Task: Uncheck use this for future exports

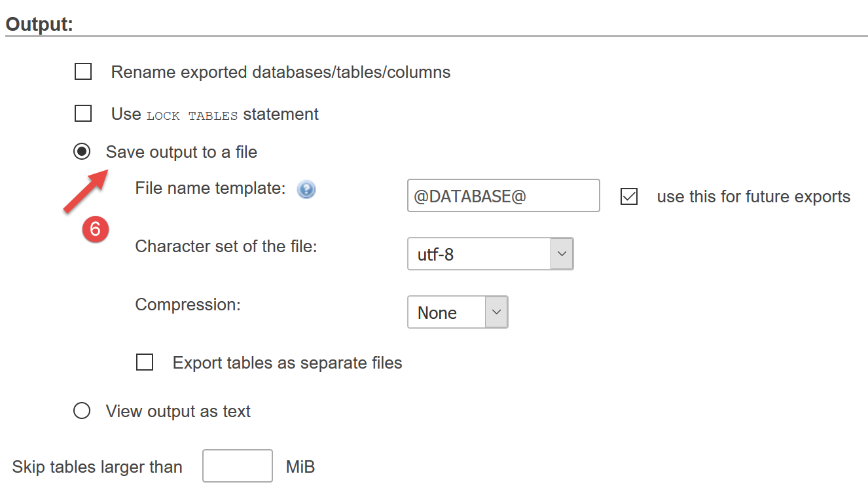Action: pos(629,196)
